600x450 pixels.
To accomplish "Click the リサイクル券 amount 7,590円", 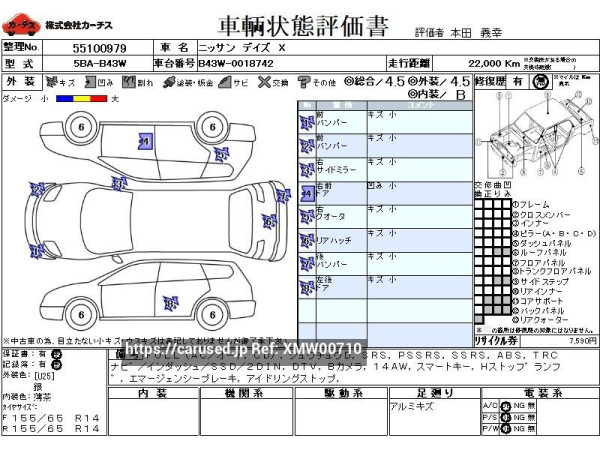I will click(583, 341).
